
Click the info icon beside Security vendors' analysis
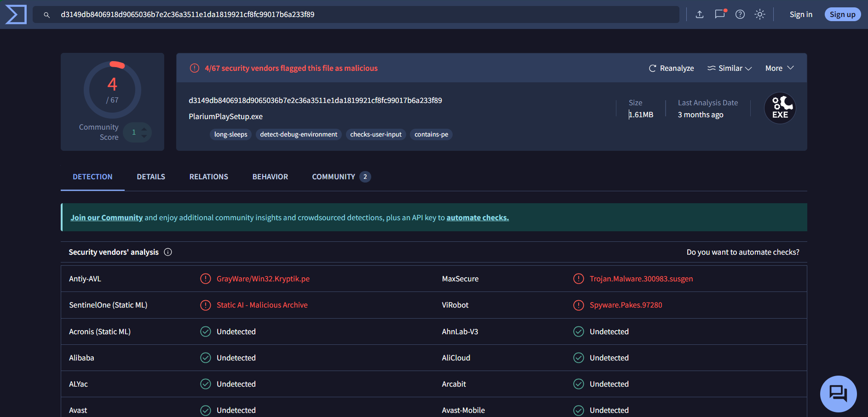[x=168, y=252]
